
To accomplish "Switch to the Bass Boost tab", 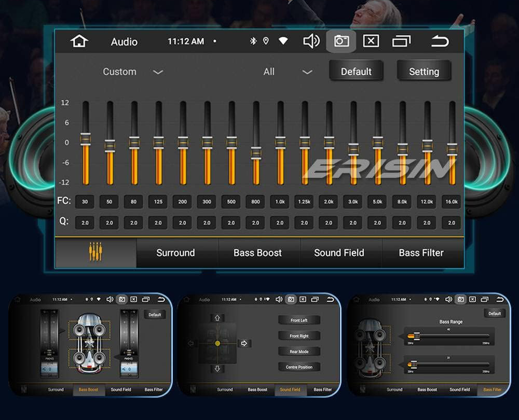I will point(257,253).
